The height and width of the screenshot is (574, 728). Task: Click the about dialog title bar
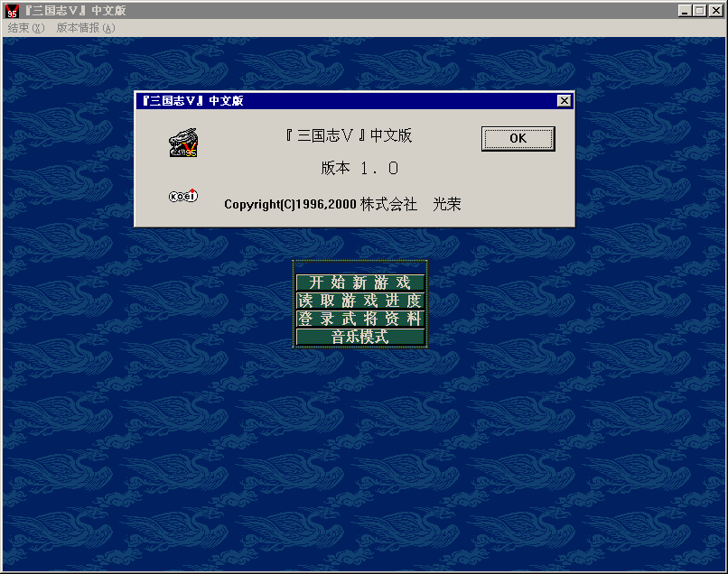[x=355, y=101]
